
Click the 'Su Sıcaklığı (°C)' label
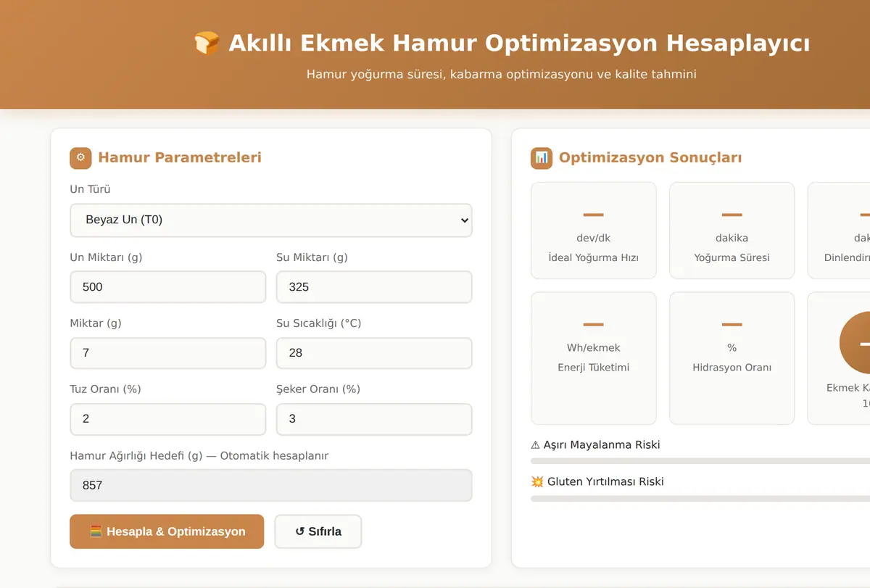tap(319, 323)
